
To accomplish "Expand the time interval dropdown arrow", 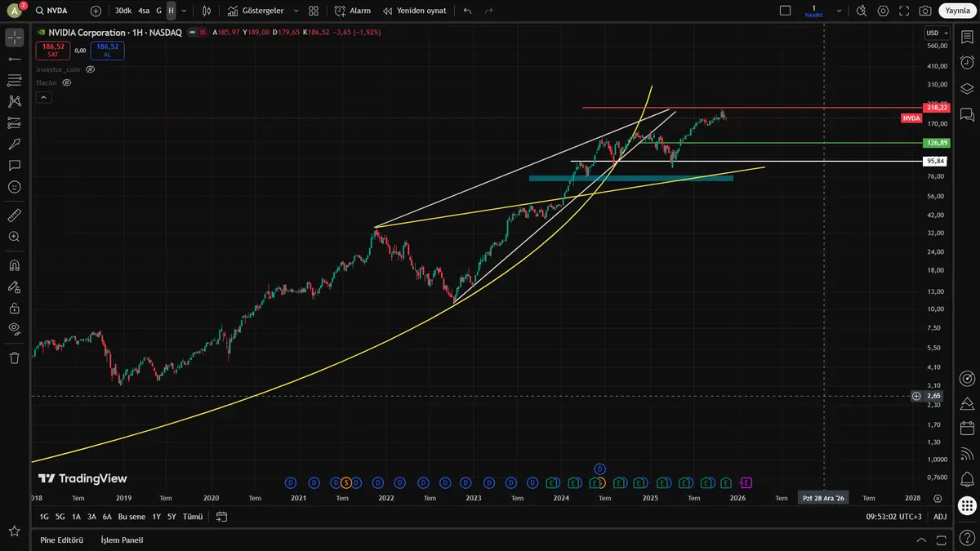I will point(184,11).
